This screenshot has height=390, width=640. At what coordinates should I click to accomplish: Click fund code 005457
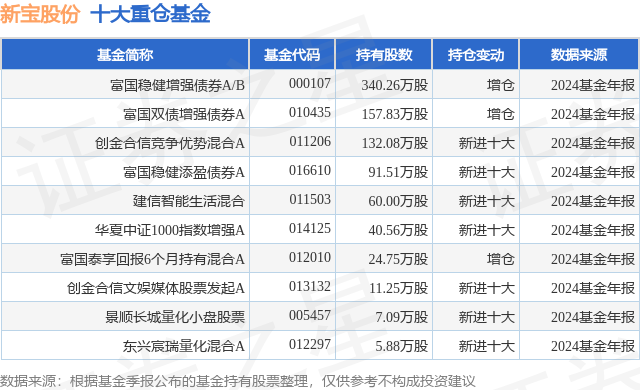click(310, 315)
